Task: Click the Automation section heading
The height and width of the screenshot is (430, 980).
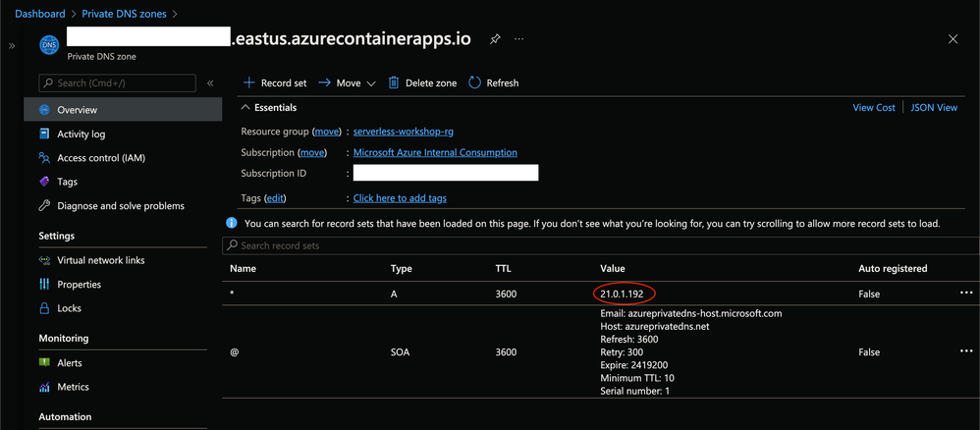Action: pyautogui.click(x=65, y=417)
